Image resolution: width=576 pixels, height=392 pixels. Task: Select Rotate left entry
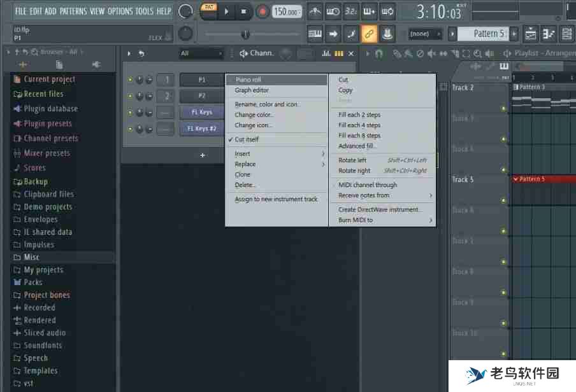coord(382,160)
